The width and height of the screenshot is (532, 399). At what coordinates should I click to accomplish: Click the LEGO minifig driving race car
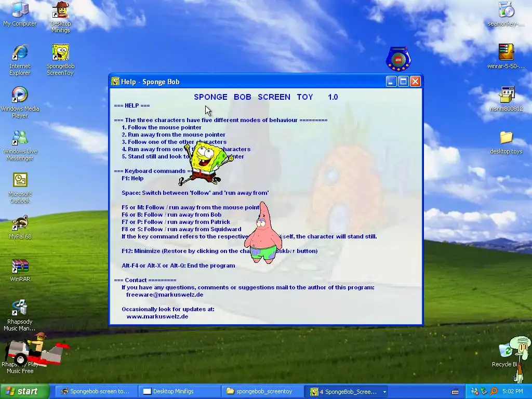point(37,350)
